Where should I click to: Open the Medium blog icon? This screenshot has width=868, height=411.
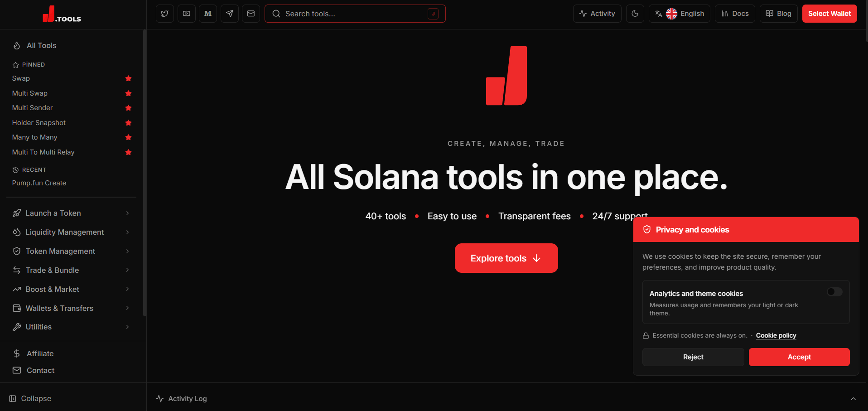208,14
